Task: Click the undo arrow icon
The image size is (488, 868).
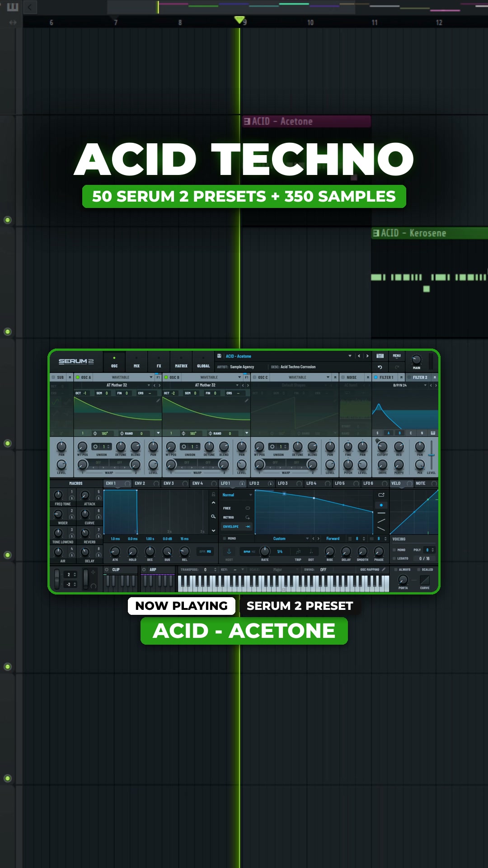Action: pyautogui.click(x=380, y=367)
